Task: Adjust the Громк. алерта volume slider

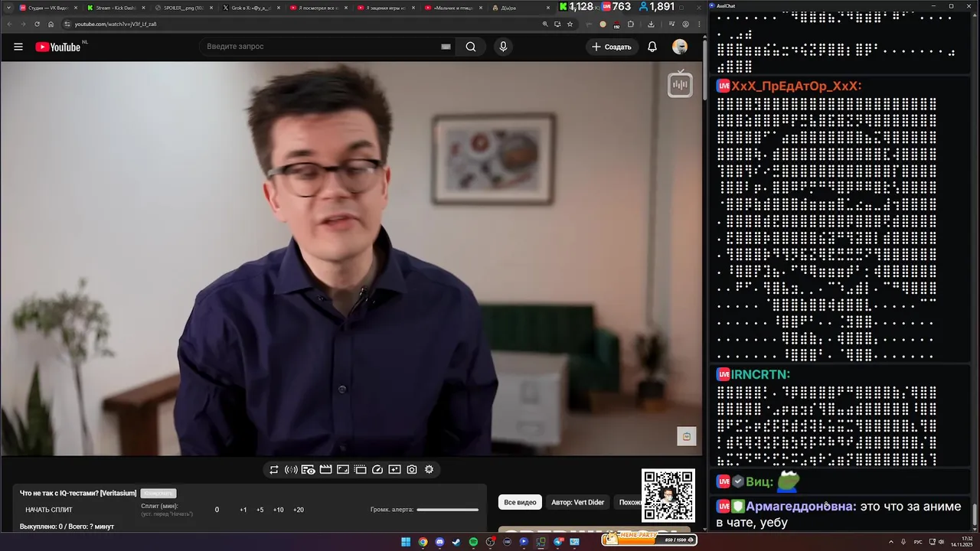Action: tap(448, 510)
